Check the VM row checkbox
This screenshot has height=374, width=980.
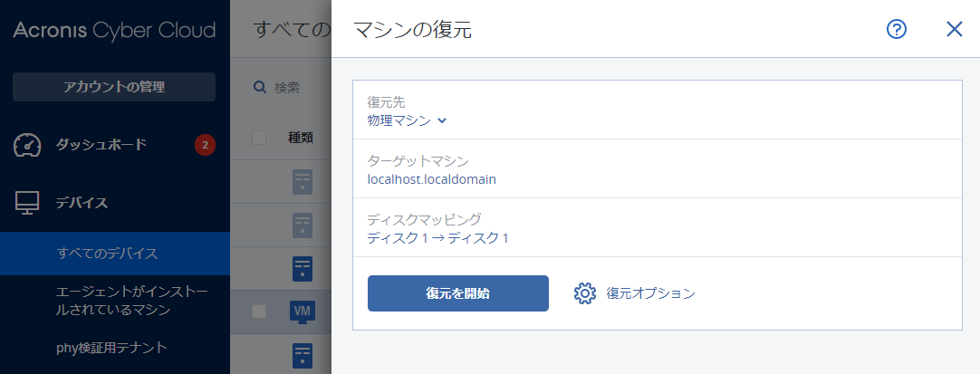(259, 312)
